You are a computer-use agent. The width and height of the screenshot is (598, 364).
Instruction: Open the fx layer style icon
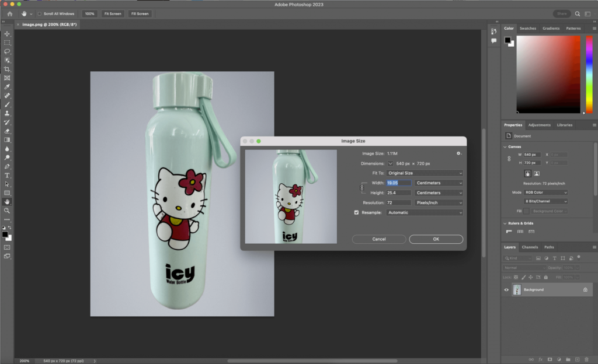[540, 359]
